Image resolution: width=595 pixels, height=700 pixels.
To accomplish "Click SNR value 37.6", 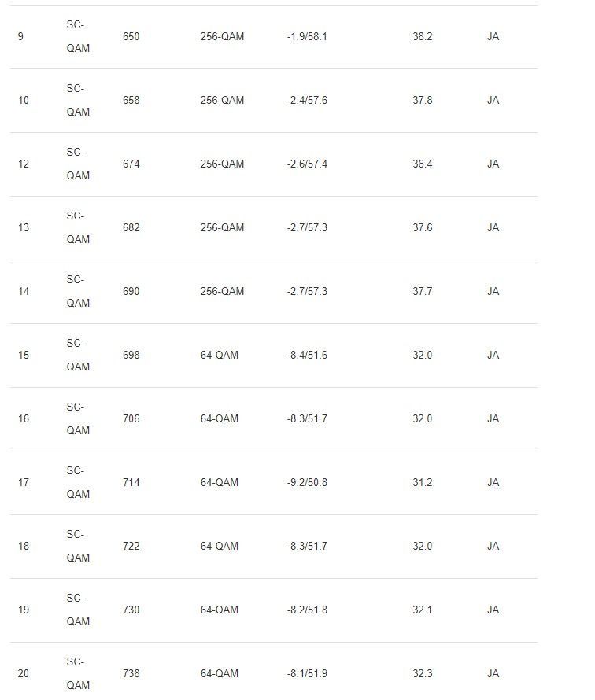I will coord(422,227).
